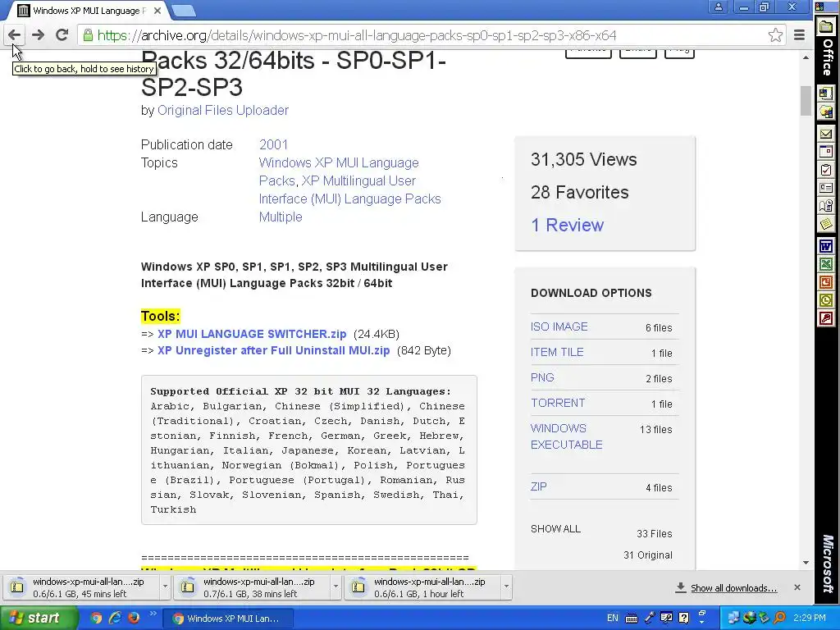This screenshot has width=840, height=630.
Task: Click the 2001 publication date link
Action: coord(273,144)
